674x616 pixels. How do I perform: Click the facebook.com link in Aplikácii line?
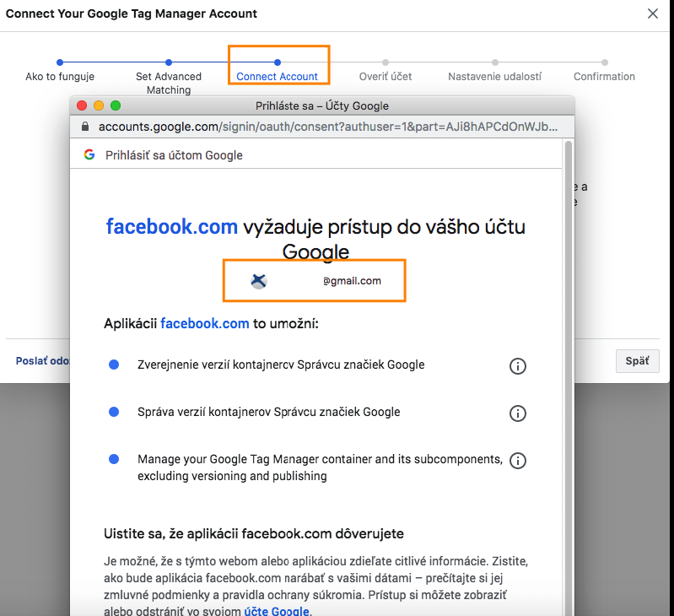click(205, 323)
